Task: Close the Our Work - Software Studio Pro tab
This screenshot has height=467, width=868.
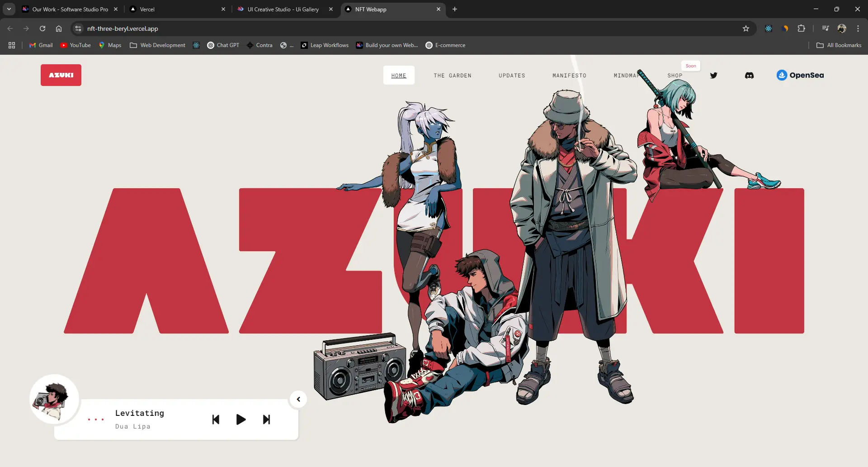Action: point(116,9)
